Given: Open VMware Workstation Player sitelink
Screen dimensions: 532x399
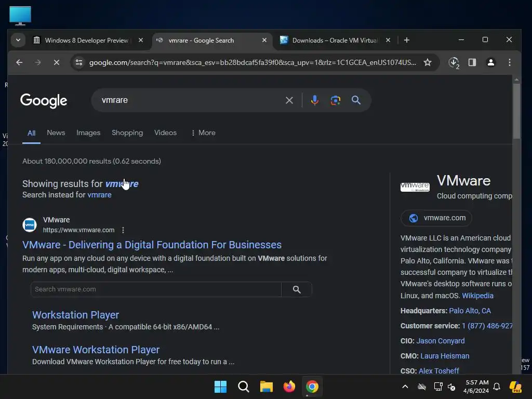Looking at the screenshot, I should coord(96,350).
